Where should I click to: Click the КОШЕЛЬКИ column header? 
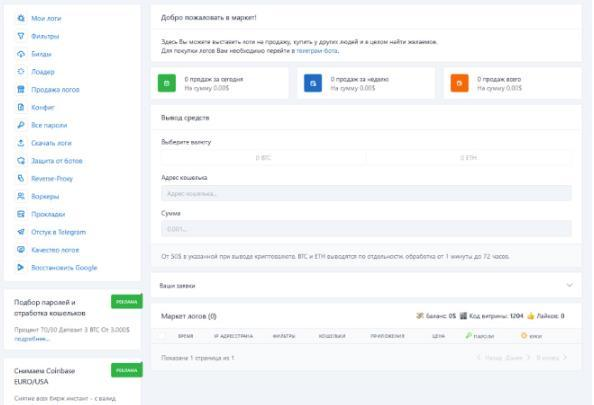[332, 336]
